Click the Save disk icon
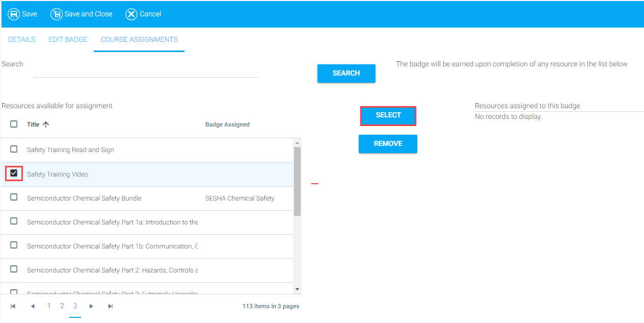This screenshot has height=323, width=644. [14, 14]
